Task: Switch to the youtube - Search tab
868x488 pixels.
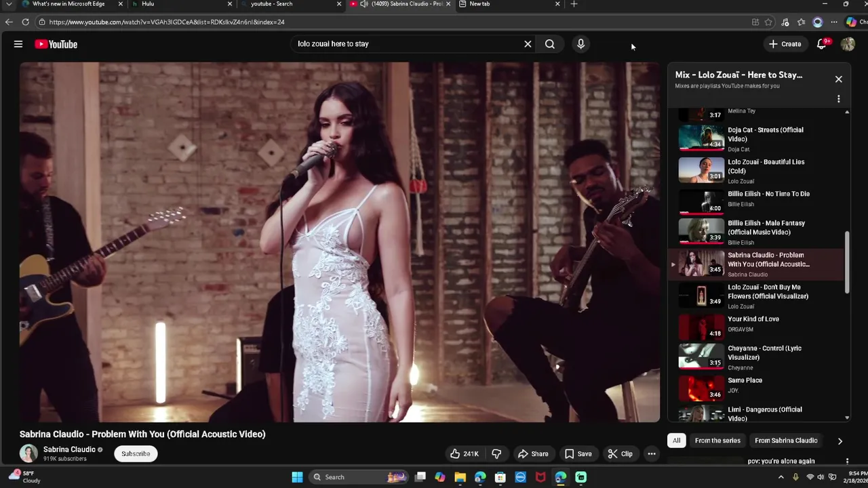Action: tap(288, 4)
